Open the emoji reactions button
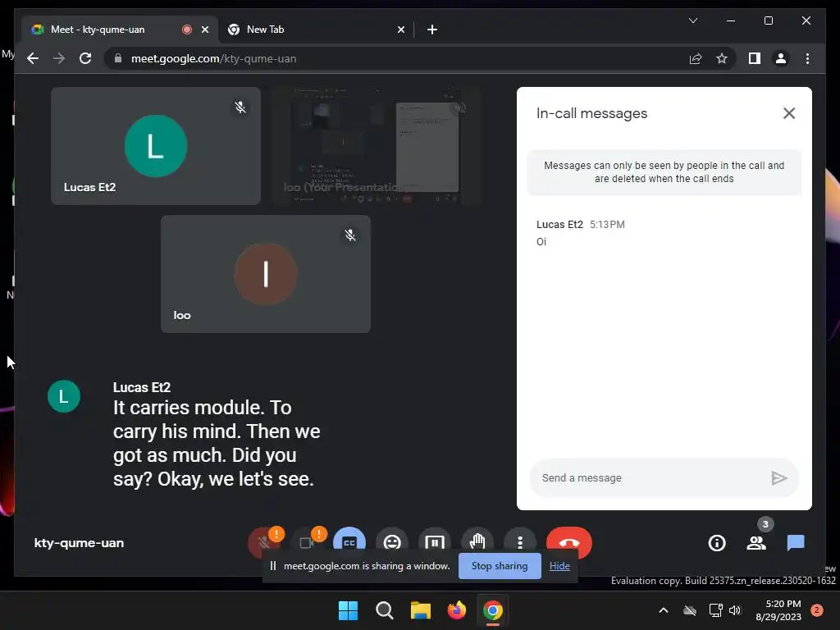 [x=392, y=541]
